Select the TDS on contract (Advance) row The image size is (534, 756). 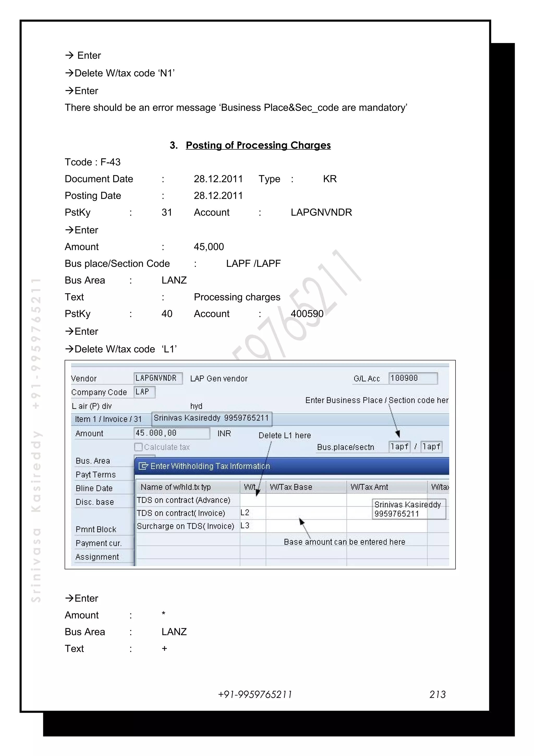(184, 500)
